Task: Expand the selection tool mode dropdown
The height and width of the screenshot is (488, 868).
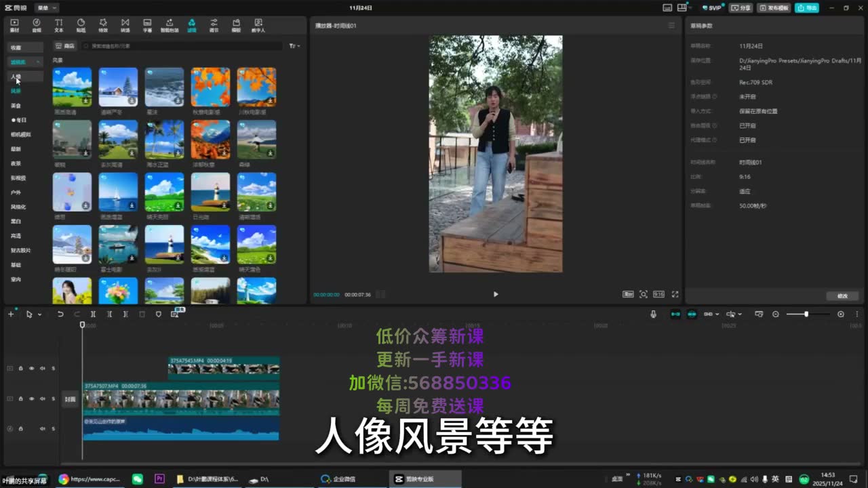Action: pyautogui.click(x=39, y=314)
